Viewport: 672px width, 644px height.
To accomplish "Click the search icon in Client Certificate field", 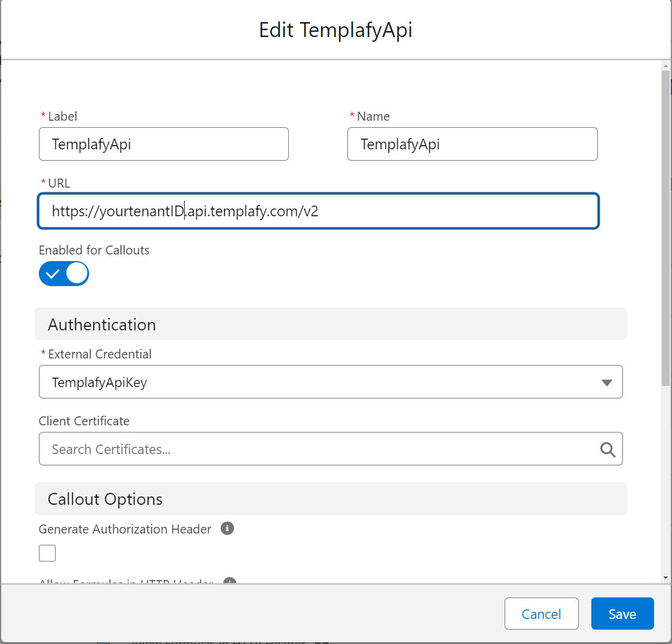I will [x=607, y=449].
